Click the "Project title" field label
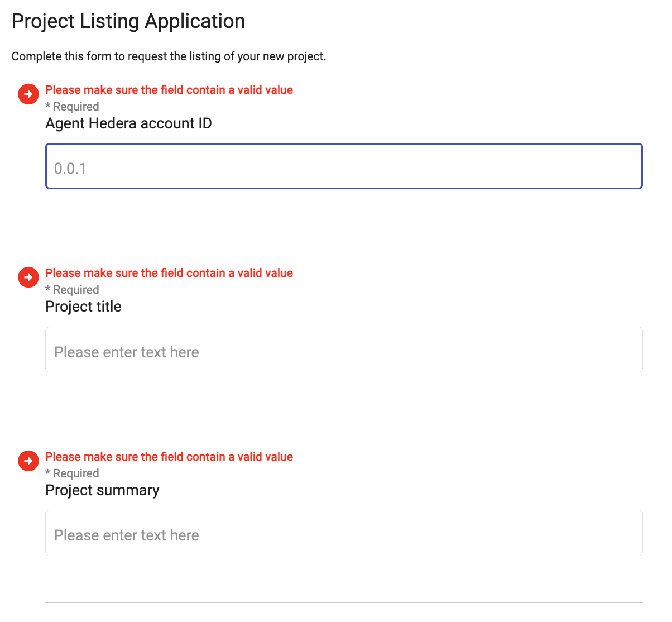The image size is (672, 622). tap(83, 307)
